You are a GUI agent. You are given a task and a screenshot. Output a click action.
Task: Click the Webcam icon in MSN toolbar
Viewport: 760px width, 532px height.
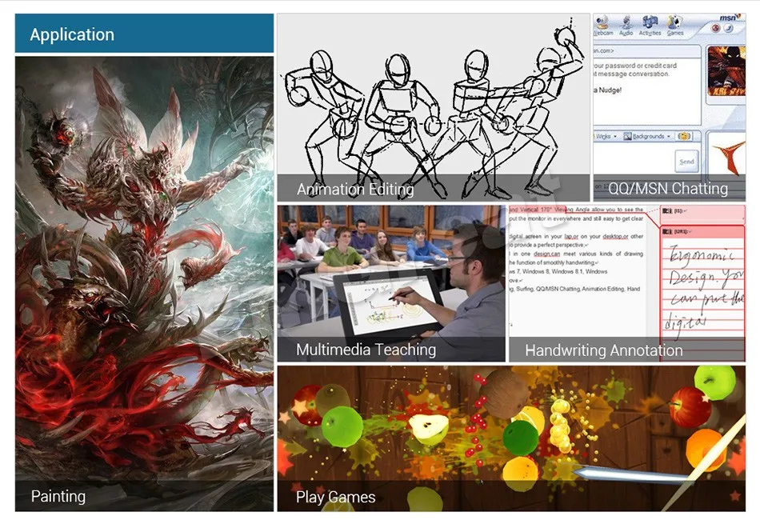pyautogui.click(x=602, y=25)
